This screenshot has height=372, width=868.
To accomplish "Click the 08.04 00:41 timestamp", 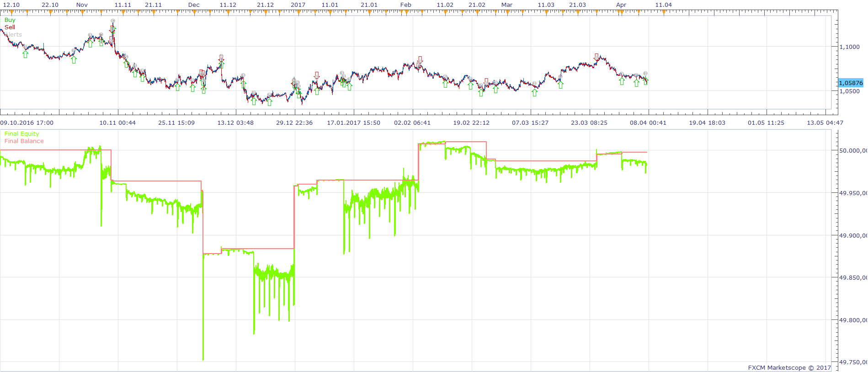I will [x=648, y=122].
